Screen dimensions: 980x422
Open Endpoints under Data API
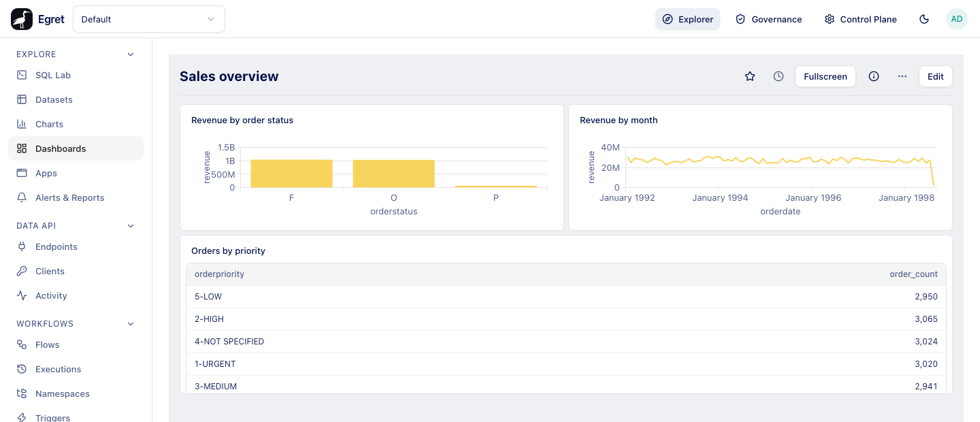(76, 246)
